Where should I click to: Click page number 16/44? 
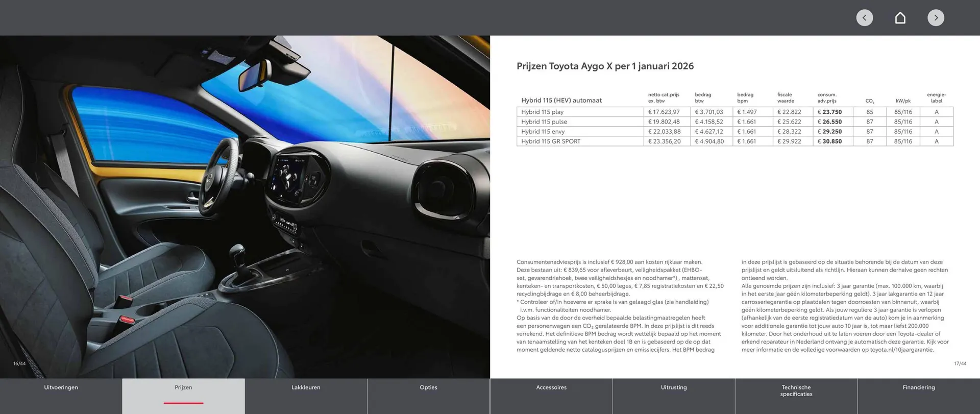point(19,363)
